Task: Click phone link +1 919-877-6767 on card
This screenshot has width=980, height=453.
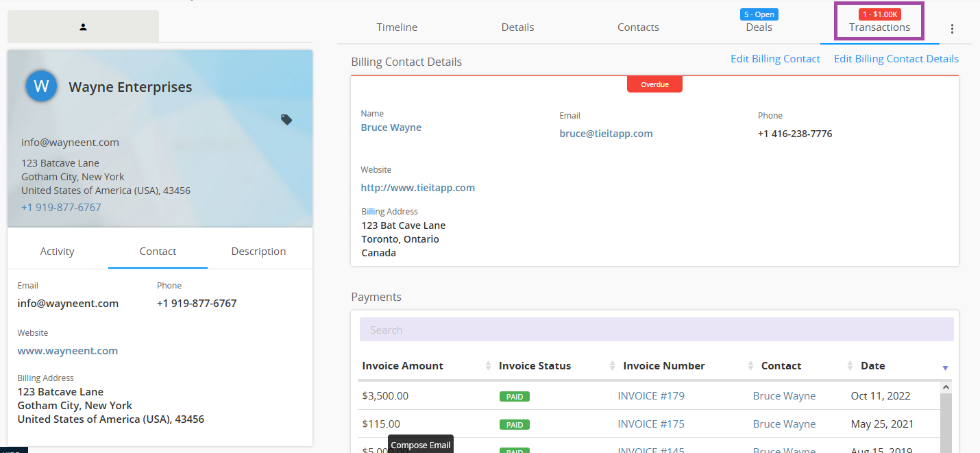Action: (x=61, y=208)
